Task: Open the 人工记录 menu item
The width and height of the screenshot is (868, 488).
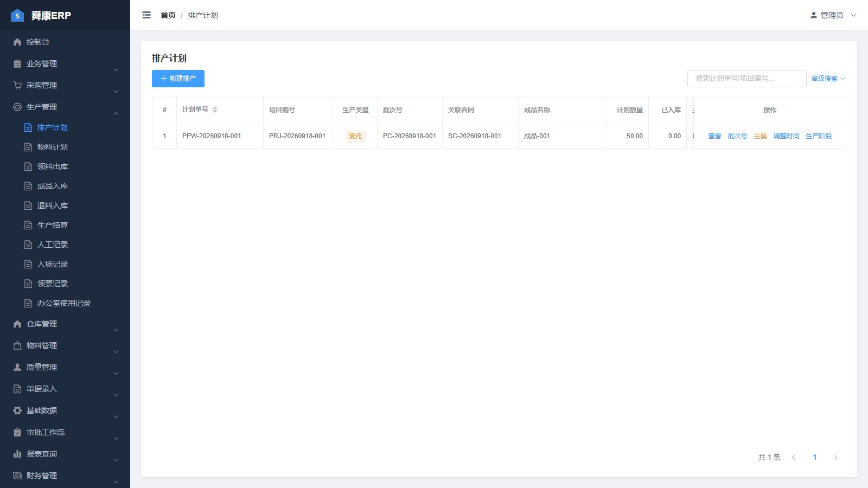Action: coord(65,245)
